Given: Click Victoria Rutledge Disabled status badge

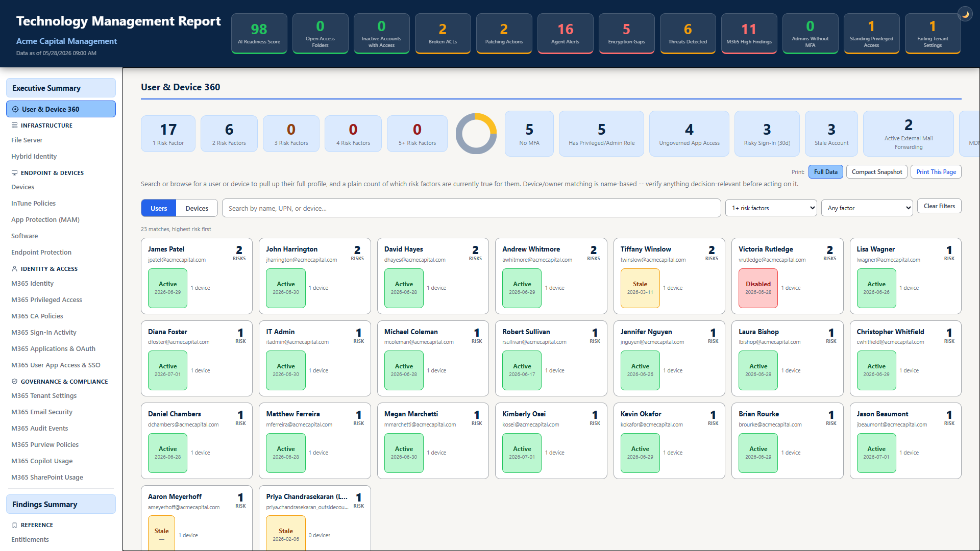Looking at the screenshot, I should pyautogui.click(x=758, y=288).
